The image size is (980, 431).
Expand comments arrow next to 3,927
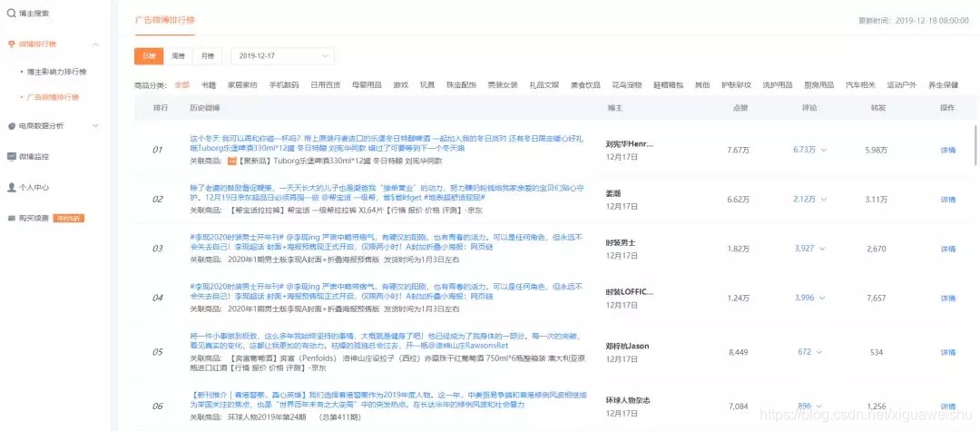(824, 249)
